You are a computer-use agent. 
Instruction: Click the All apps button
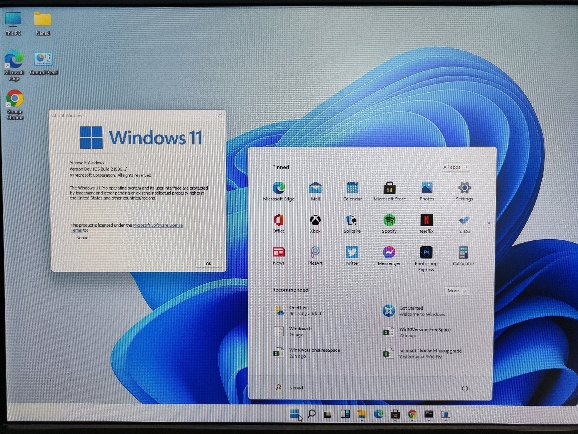tap(456, 167)
